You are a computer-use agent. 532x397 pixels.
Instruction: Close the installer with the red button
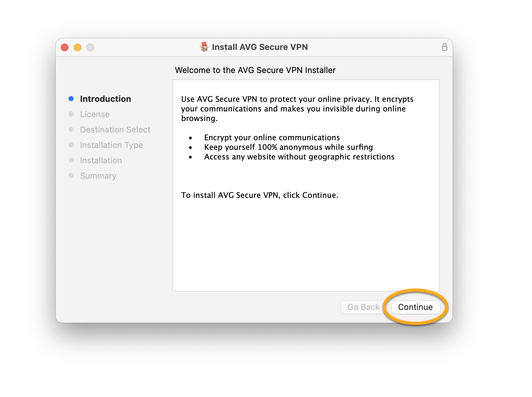(65, 47)
